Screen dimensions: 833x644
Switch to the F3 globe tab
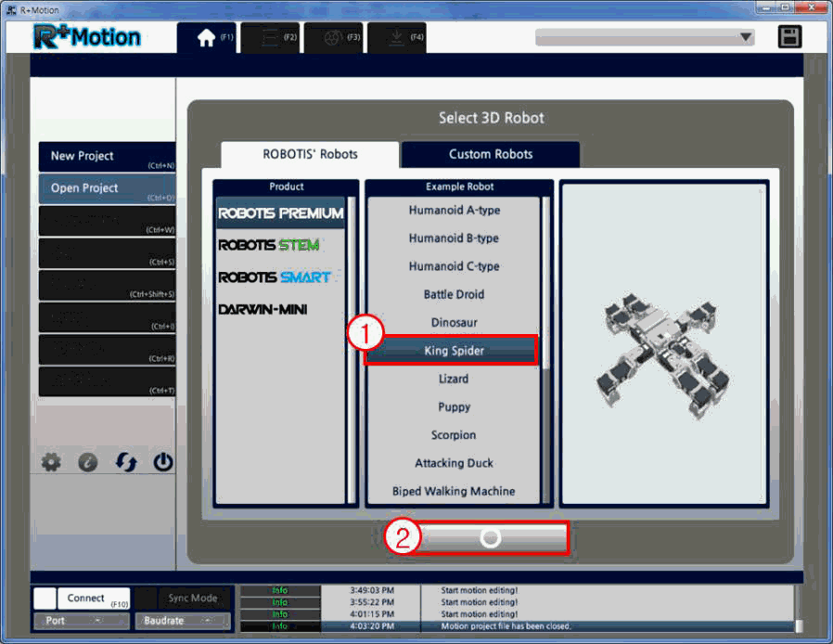[x=334, y=38]
